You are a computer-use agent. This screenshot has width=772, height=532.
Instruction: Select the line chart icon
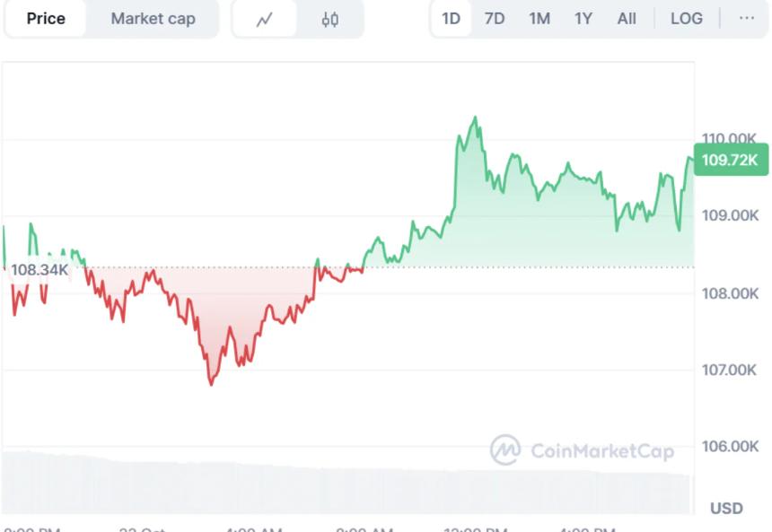pyautogui.click(x=265, y=18)
